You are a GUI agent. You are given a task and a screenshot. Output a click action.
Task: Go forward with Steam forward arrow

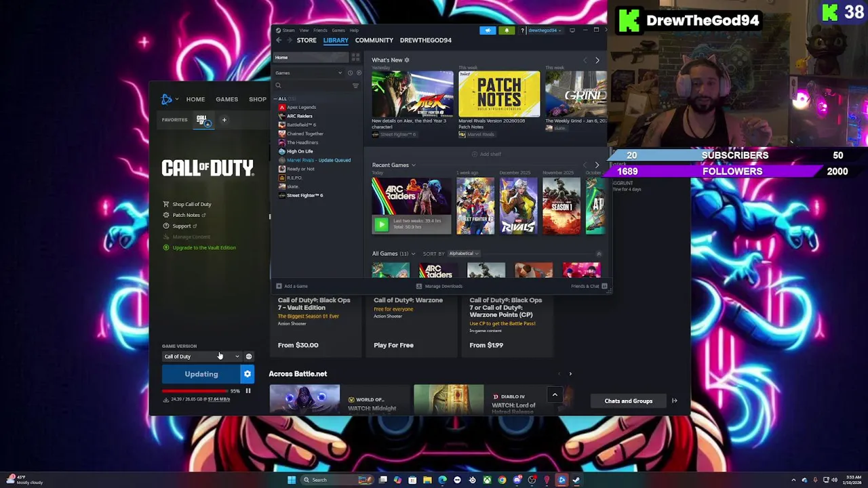pos(288,41)
